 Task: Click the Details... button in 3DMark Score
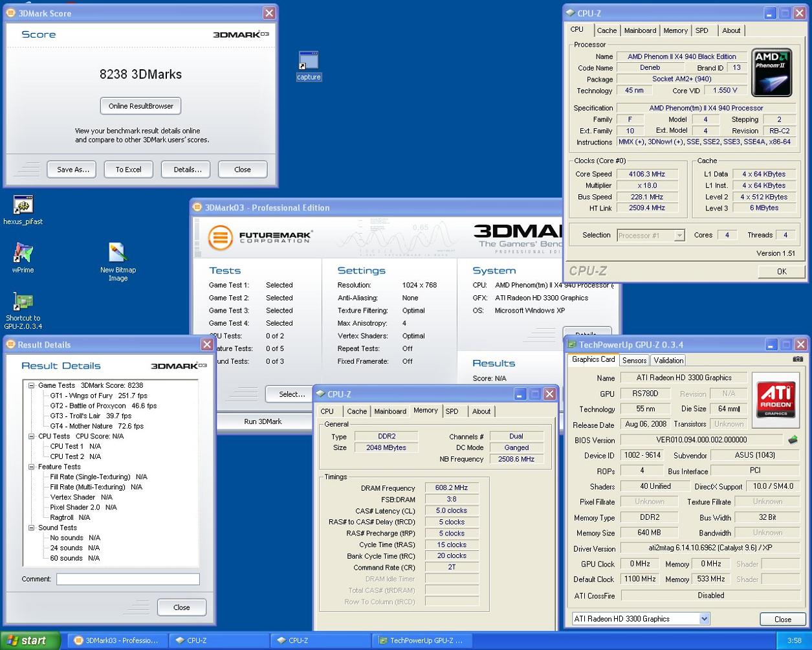pos(186,170)
